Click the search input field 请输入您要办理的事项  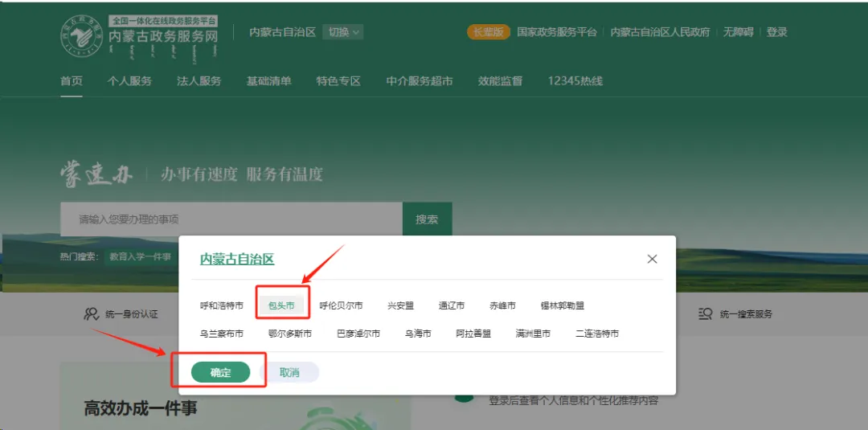(231, 219)
